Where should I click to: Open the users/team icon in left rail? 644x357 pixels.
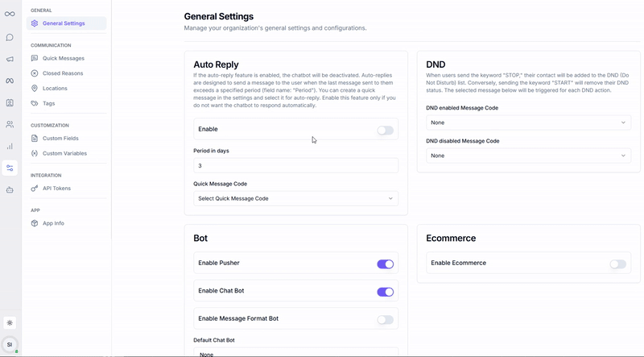pos(10,124)
